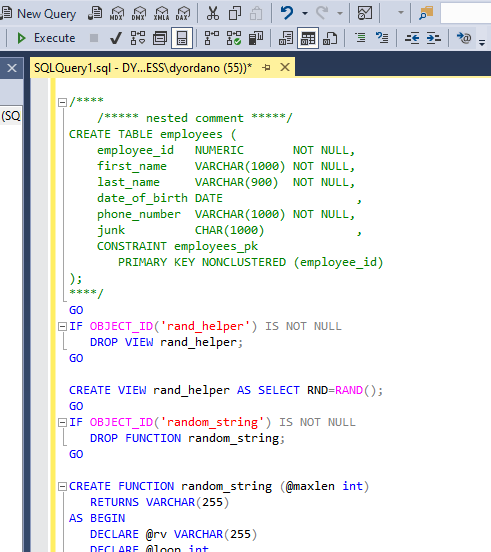Click the Cut scissors icon
The width and height of the screenshot is (491, 552).
pyautogui.click(x=213, y=13)
